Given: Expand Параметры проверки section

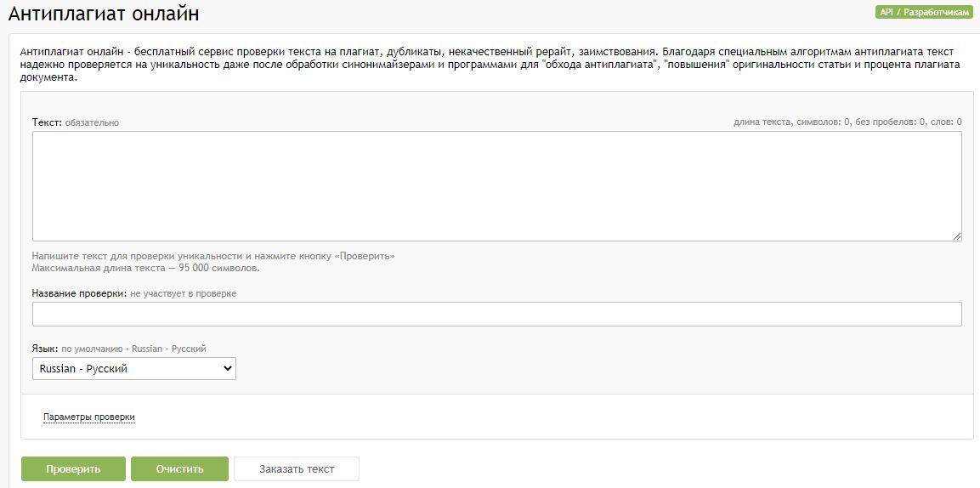Looking at the screenshot, I should coord(88,417).
